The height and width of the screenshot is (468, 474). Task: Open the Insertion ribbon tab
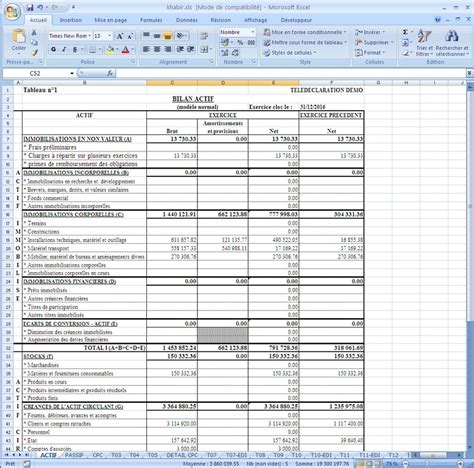[x=71, y=20]
